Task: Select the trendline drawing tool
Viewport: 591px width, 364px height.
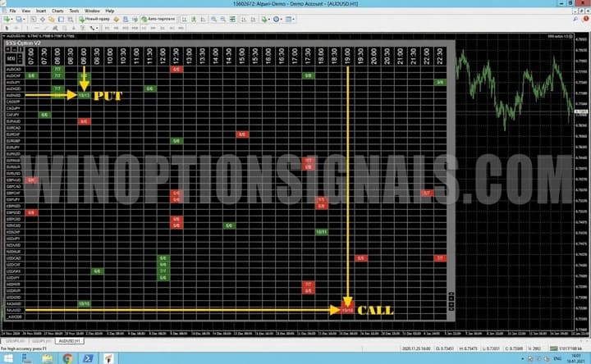Action: pyautogui.click(x=46, y=28)
